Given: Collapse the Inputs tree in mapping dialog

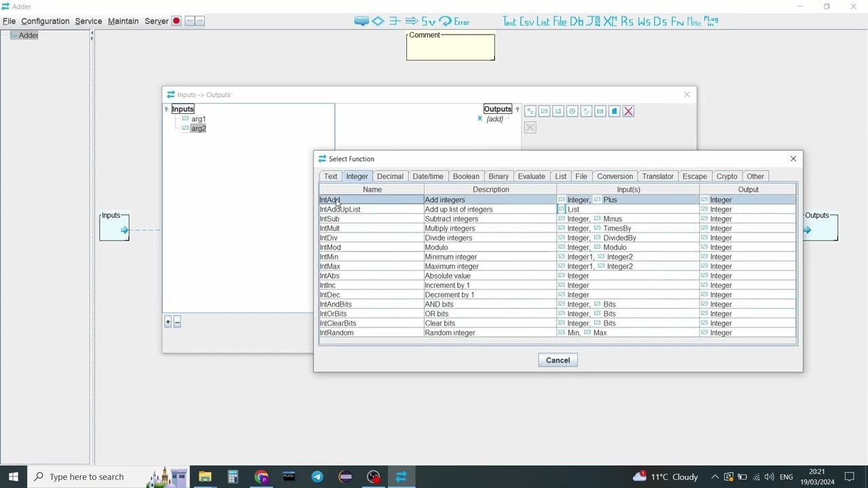Looking at the screenshot, I should (x=166, y=108).
